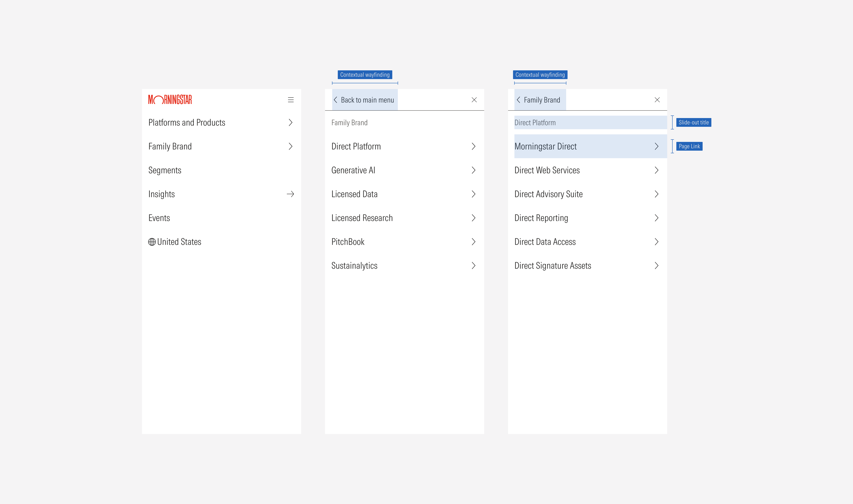Viewport: 853px width, 504px height.
Task: Click the back chevron beside Back to main menu
Action: 335,100
